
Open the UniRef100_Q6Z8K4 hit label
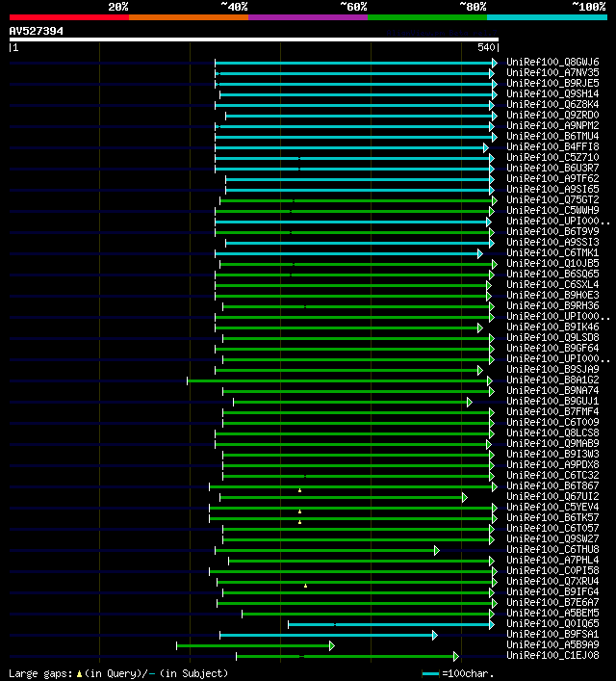pyautogui.click(x=552, y=104)
